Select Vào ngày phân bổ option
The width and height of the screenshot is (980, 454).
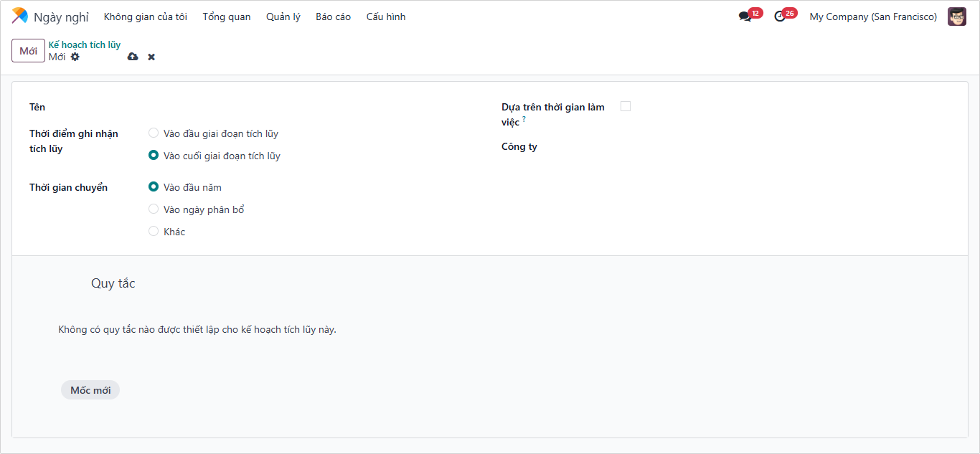[x=154, y=209]
